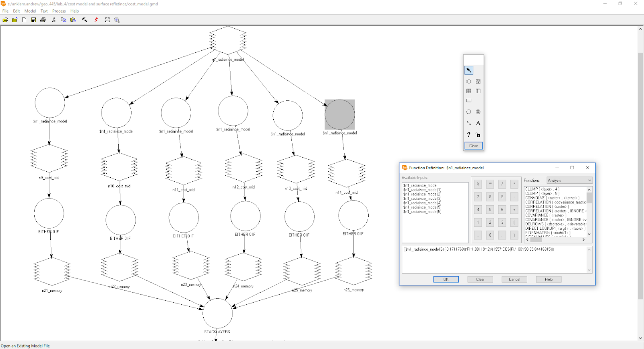
Task: Click the question mark help tool
Action: (x=469, y=135)
